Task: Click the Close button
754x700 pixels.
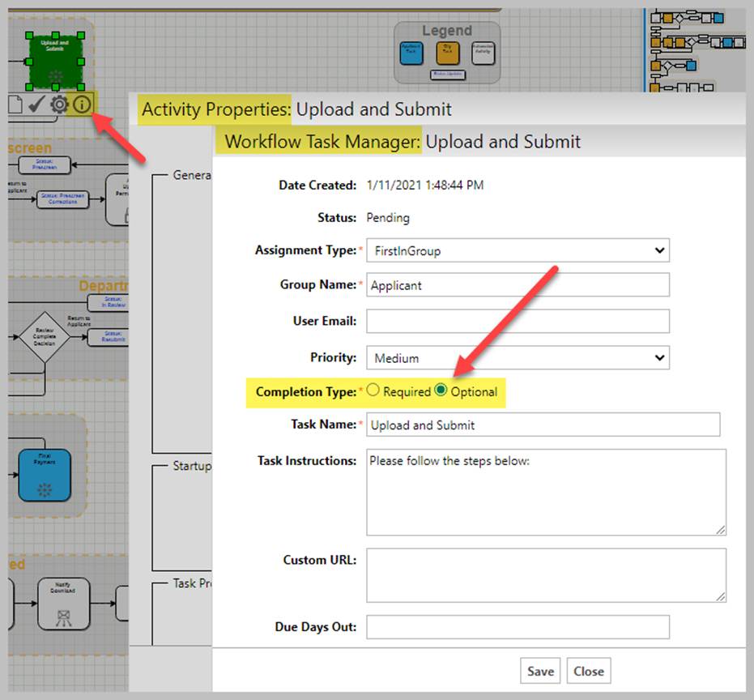Action: [589, 671]
